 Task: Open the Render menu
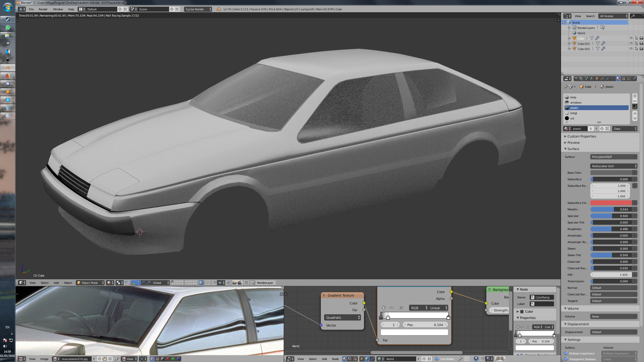tap(43, 9)
